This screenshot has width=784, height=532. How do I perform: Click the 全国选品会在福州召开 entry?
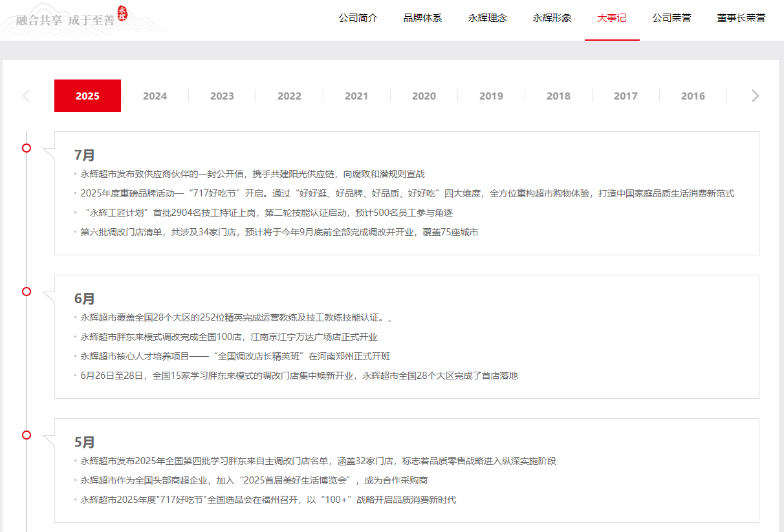pyautogui.click(x=268, y=500)
